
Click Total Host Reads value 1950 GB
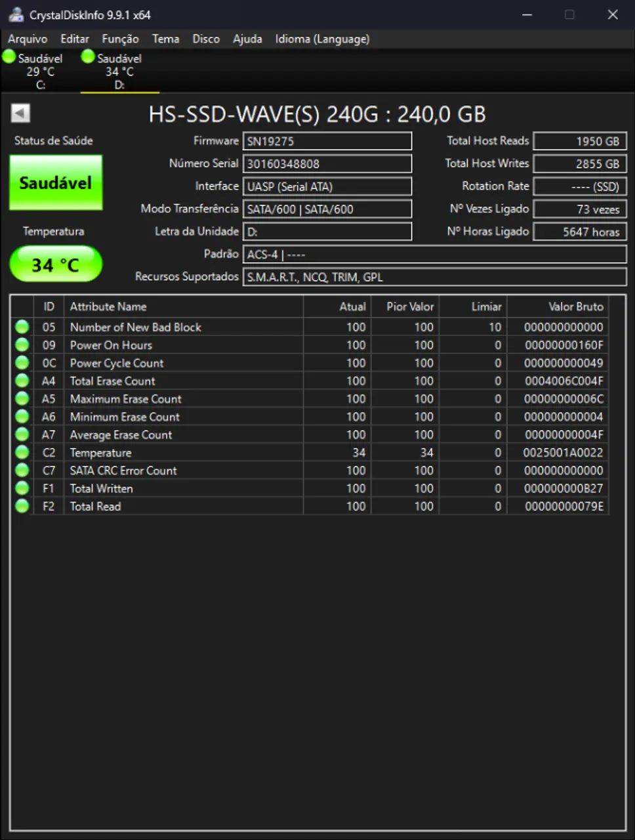coord(580,141)
